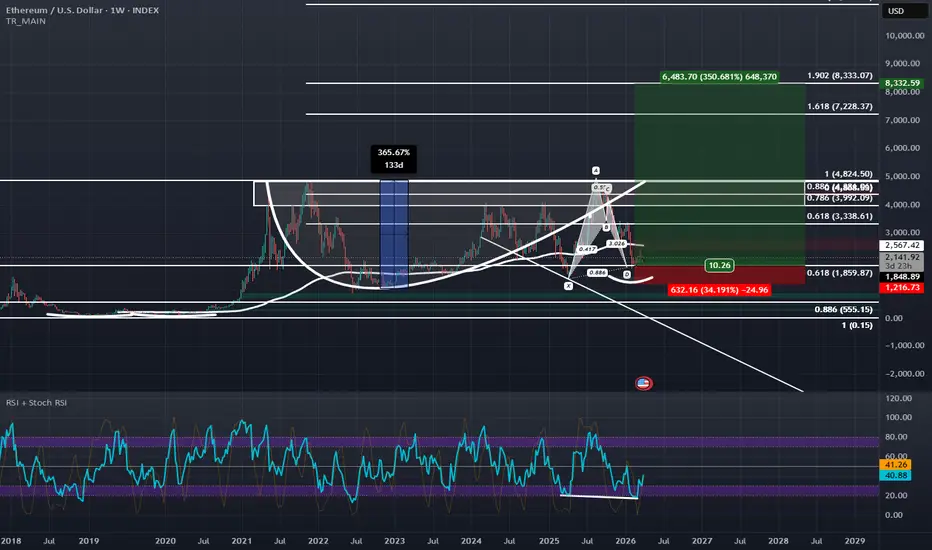Click the 10.26 risk-reward ratio label
The image size is (932, 550).
tap(719, 265)
